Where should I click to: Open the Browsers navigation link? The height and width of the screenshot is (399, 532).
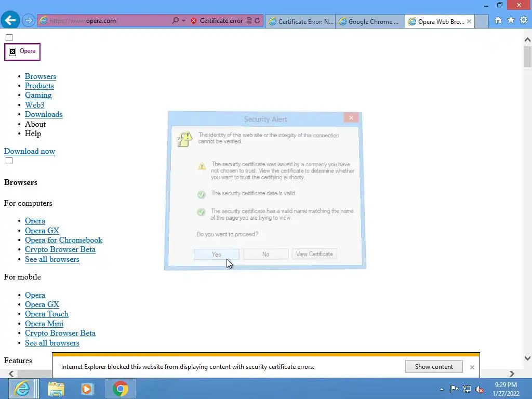(41, 76)
